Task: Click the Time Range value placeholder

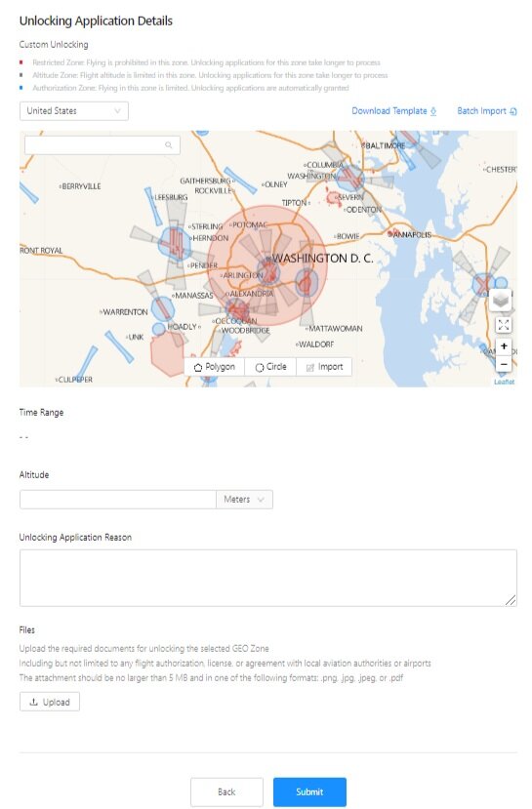Action: 23,437
